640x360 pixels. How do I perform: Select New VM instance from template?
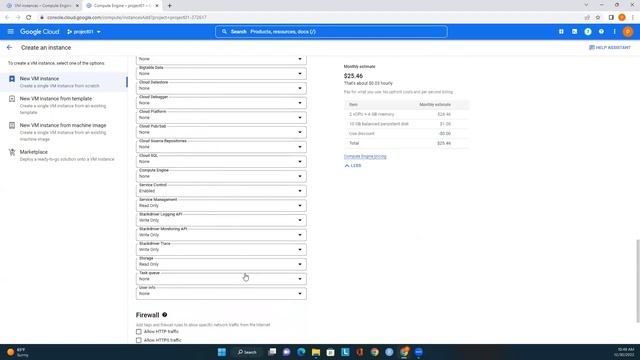click(x=64, y=105)
